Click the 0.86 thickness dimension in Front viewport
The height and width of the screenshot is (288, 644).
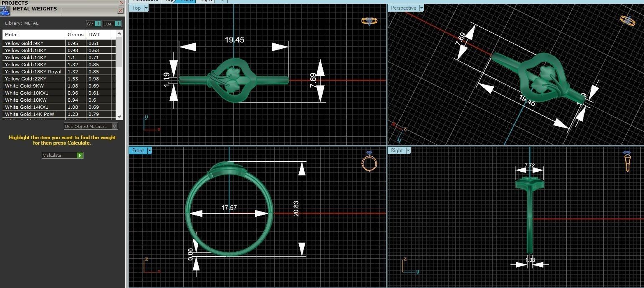pyautogui.click(x=191, y=254)
